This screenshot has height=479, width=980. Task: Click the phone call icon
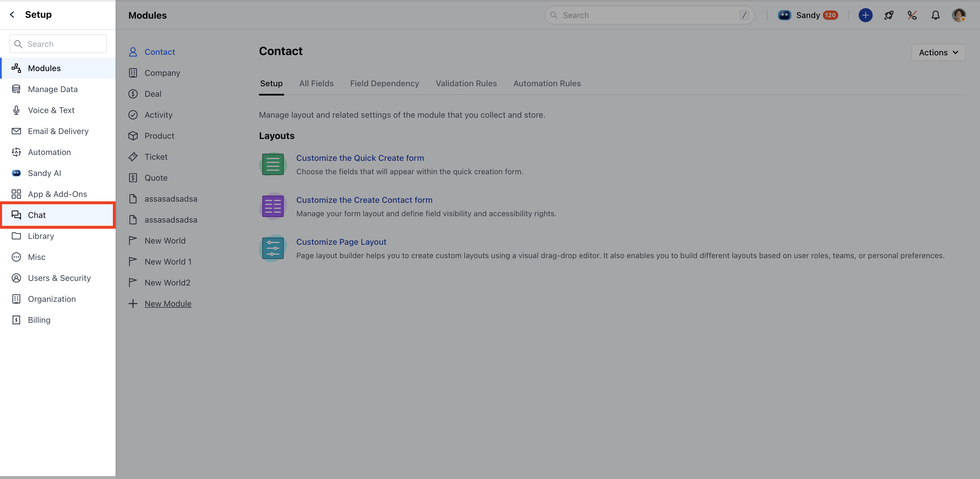[x=912, y=15]
